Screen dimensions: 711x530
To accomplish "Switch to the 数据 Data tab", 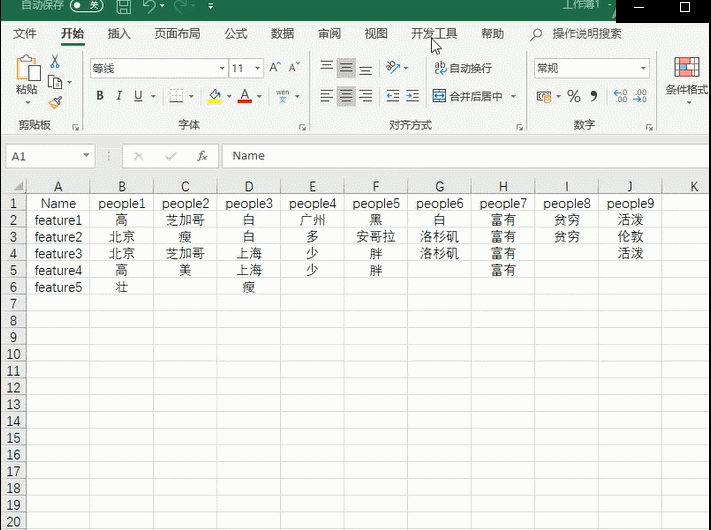I will 282,34.
